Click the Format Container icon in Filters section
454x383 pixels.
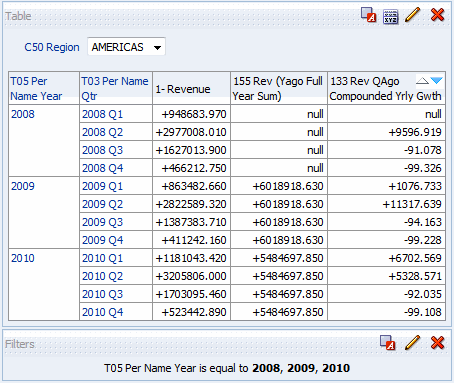click(x=388, y=343)
